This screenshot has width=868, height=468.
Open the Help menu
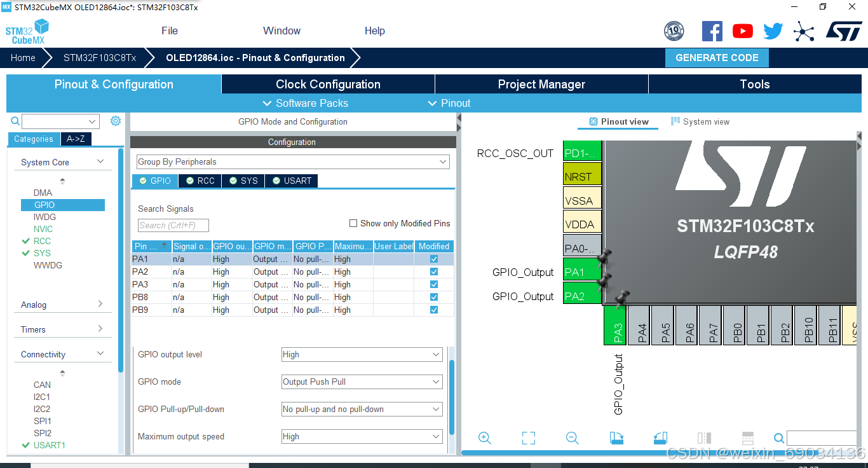pos(374,31)
